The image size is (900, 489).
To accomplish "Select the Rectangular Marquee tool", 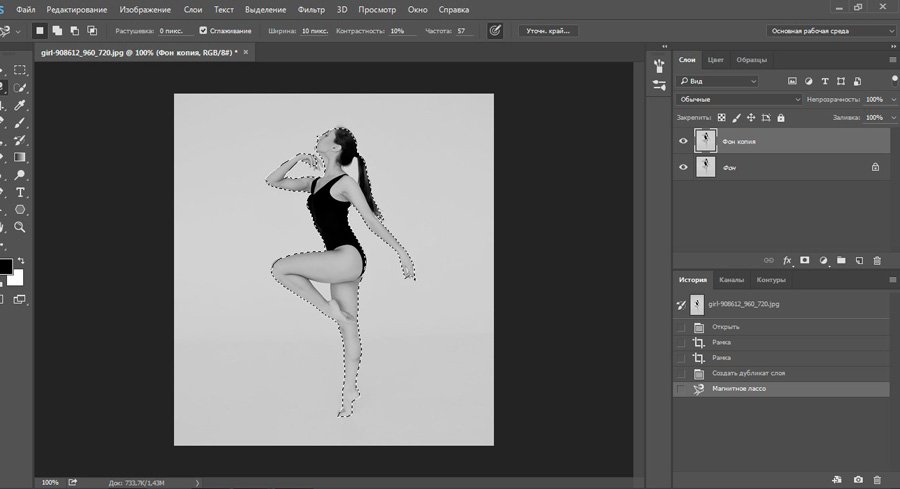I will 20,70.
